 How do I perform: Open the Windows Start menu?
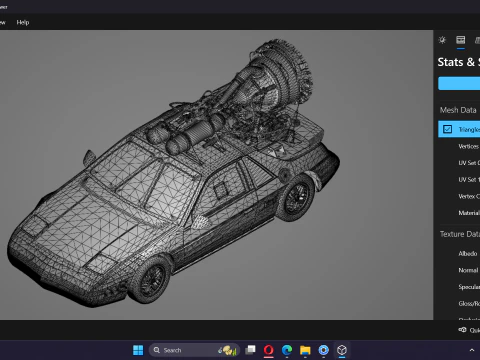coord(138,350)
